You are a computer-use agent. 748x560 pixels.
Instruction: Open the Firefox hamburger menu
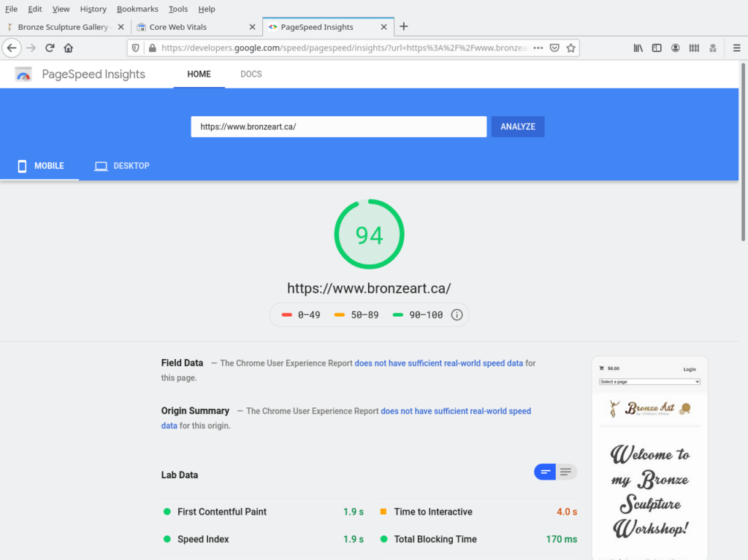coord(736,47)
